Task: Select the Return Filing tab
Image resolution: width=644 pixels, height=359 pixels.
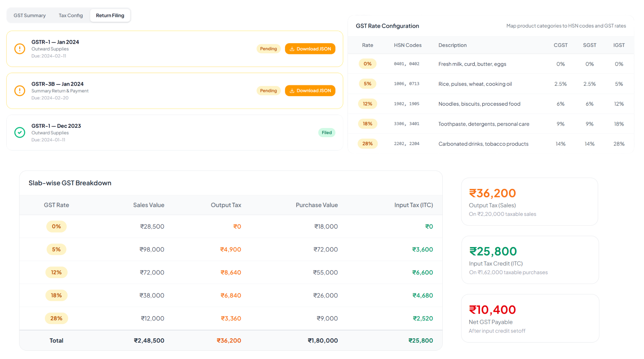Action: click(x=110, y=15)
